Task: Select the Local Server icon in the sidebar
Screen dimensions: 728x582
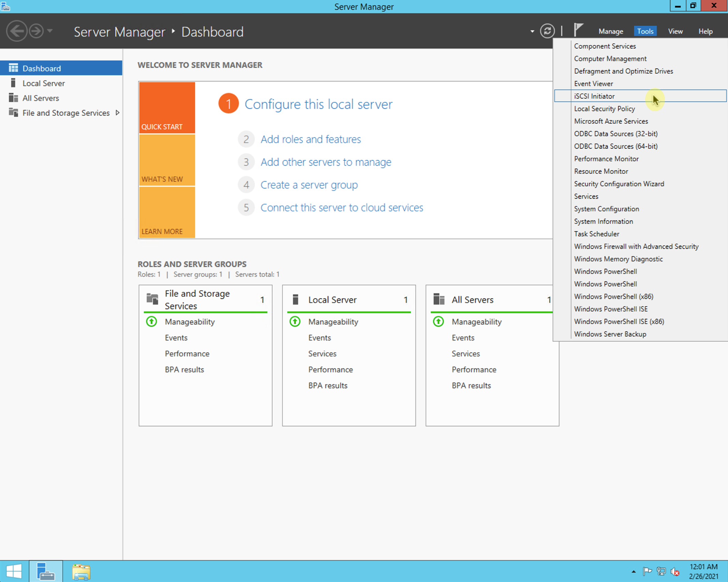Action: [x=13, y=83]
